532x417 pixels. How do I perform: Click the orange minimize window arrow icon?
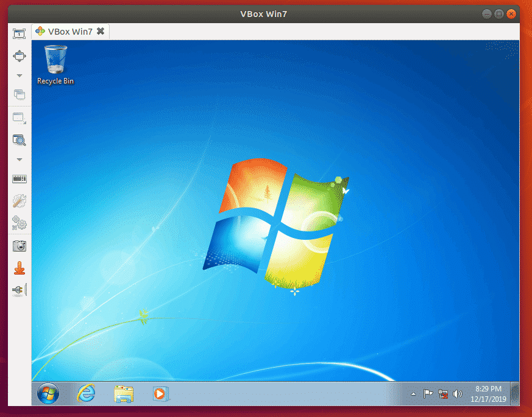pos(20,268)
